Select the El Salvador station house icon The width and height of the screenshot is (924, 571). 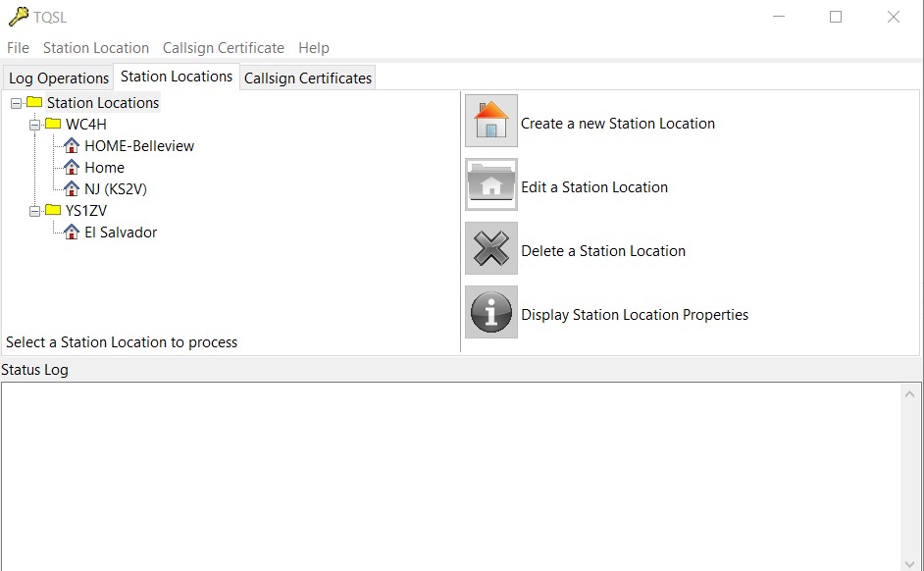pos(72,233)
